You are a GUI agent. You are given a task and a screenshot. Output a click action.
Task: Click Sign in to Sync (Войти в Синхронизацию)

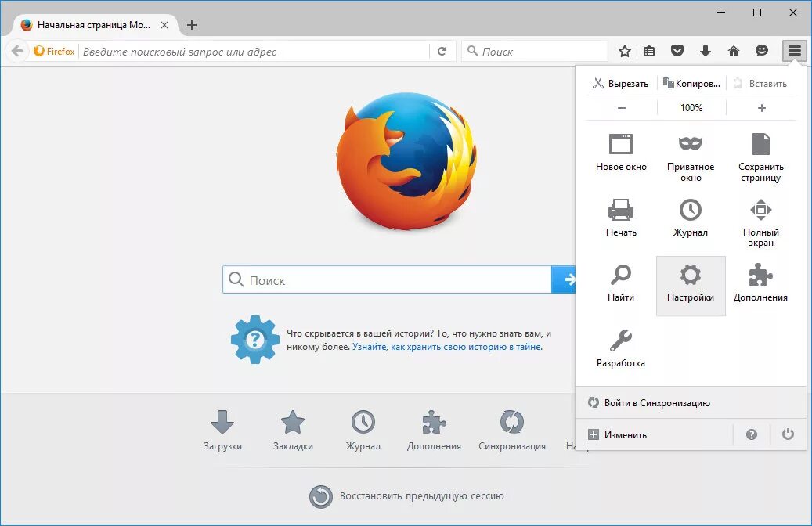691,403
